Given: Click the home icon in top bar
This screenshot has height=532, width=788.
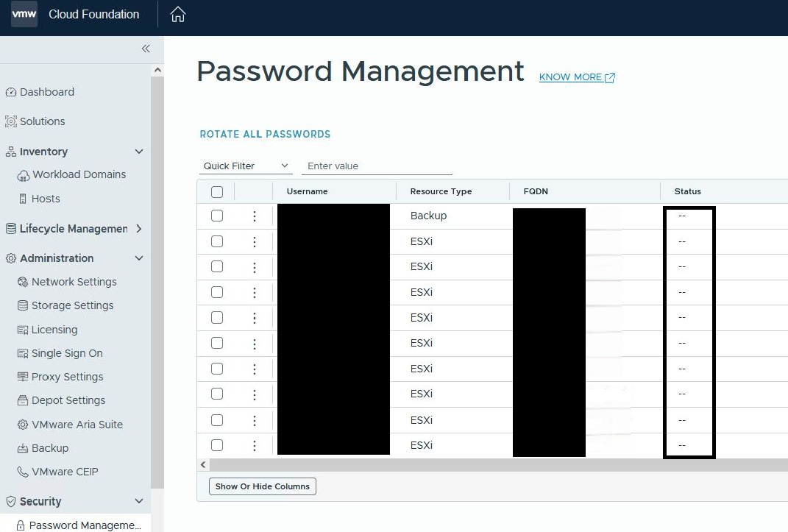Looking at the screenshot, I should pos(177,15).
